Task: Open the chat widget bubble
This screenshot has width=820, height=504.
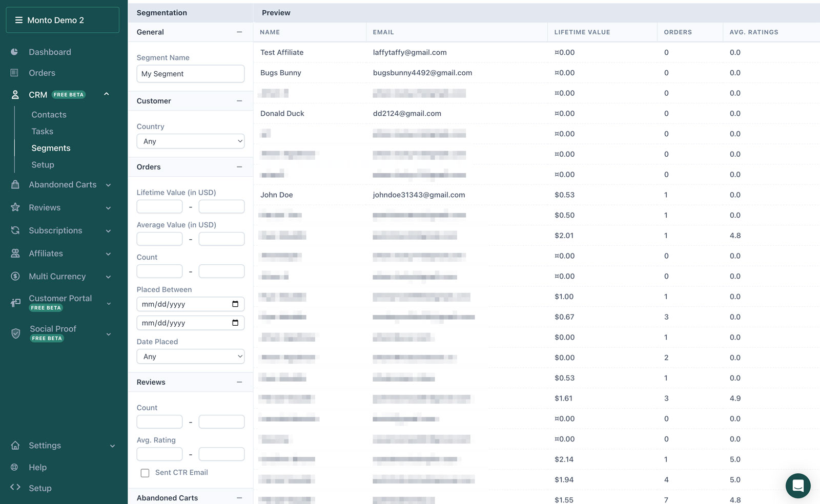Action: pos(798,485)
